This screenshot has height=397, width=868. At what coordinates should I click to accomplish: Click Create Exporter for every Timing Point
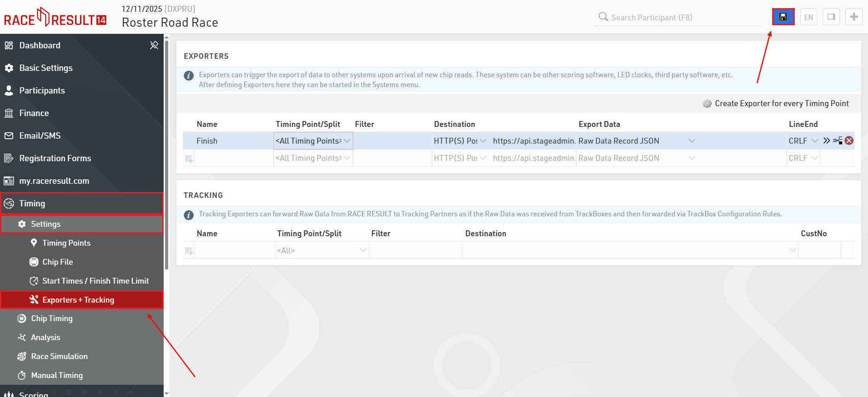776,103
